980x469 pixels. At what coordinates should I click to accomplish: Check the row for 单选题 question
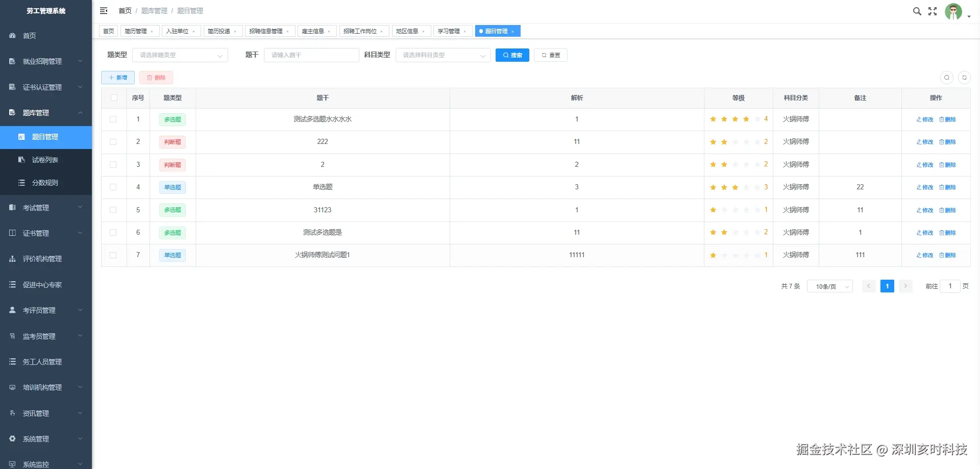click(113, 187)
